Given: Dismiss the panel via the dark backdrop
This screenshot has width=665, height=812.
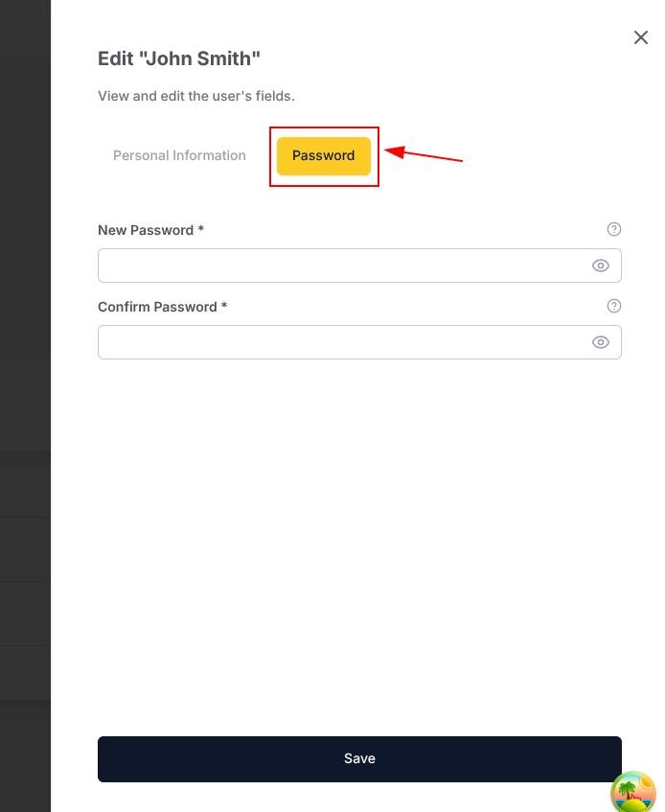Looking at the screenshot, I should click(x=25, y=406).
